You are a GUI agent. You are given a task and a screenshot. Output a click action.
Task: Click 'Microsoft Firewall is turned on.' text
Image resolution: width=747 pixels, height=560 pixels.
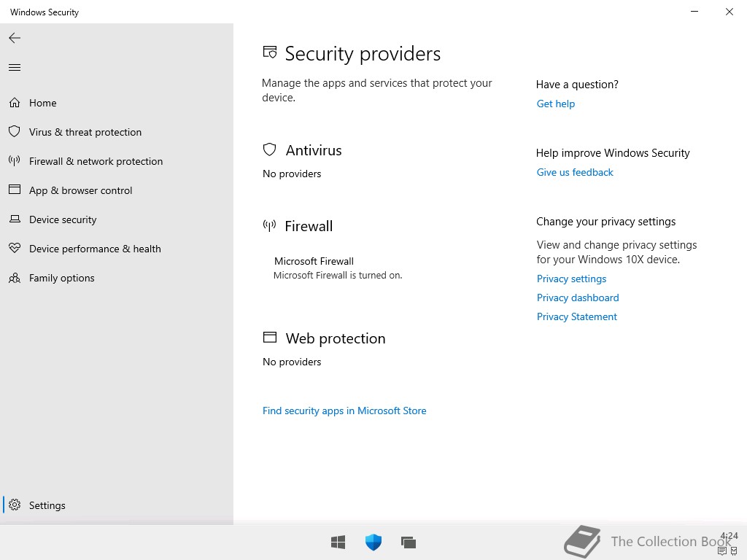[x=338, y=275]
